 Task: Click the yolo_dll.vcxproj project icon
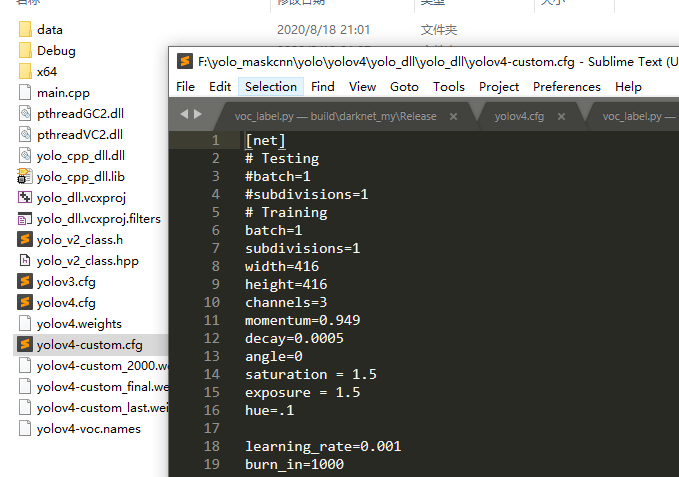(x=25, y=197)
